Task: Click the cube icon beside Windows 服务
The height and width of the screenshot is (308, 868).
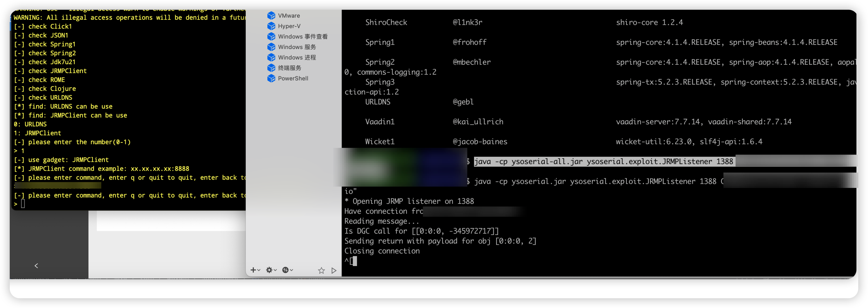Action: click(x=271, y=47)
